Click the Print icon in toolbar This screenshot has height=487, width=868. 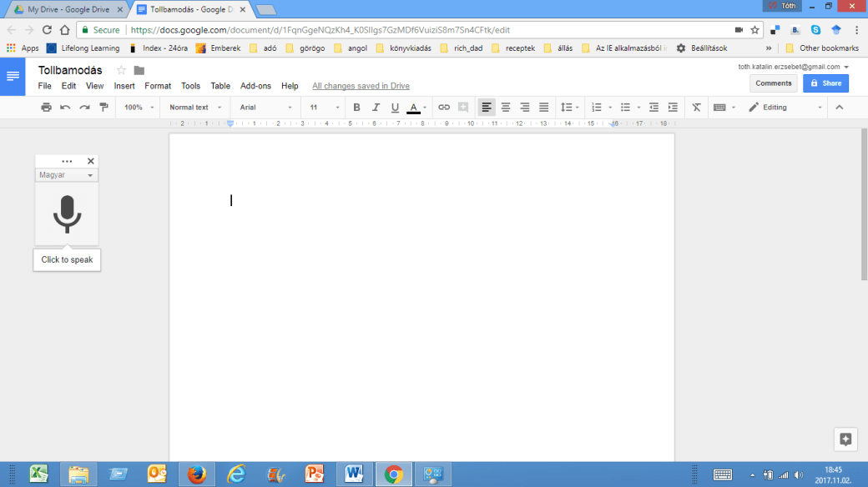(47, 108)
